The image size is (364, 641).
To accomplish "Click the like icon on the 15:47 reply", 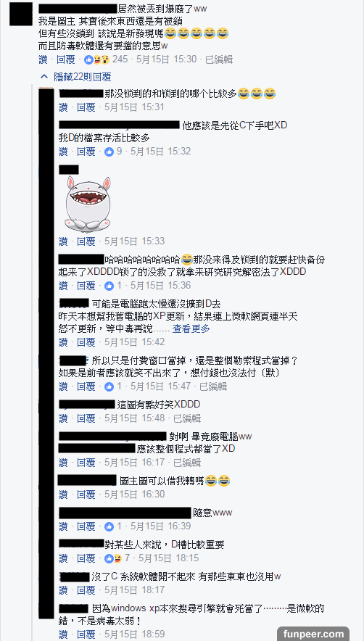I will 109,386.
